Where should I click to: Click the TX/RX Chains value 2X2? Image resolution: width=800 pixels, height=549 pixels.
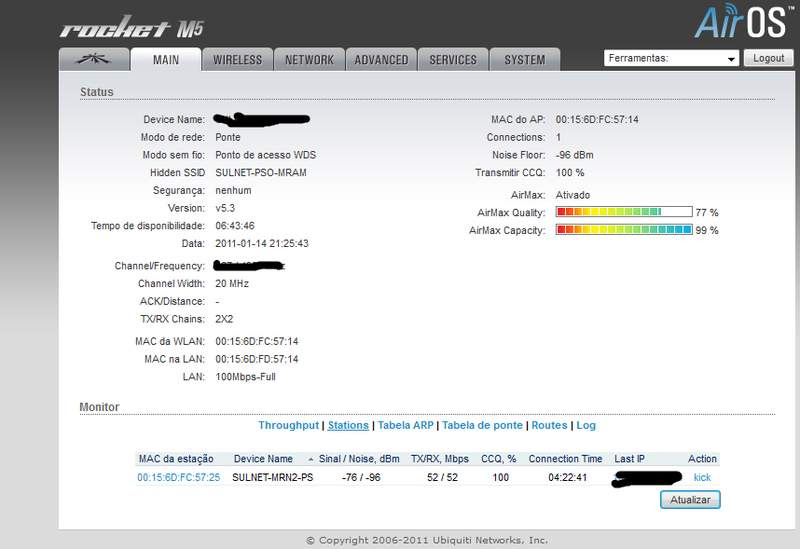(x=224, y=319)
